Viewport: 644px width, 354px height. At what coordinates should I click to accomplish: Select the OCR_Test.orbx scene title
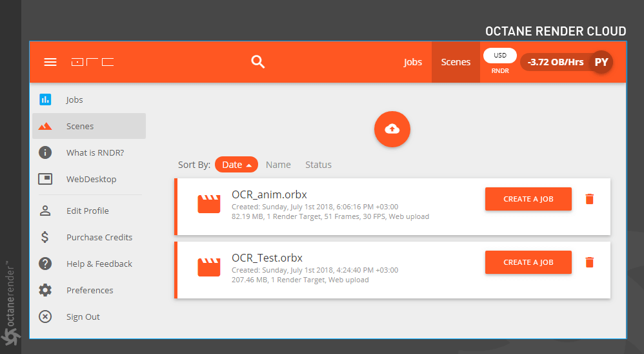tap(267, 258)
